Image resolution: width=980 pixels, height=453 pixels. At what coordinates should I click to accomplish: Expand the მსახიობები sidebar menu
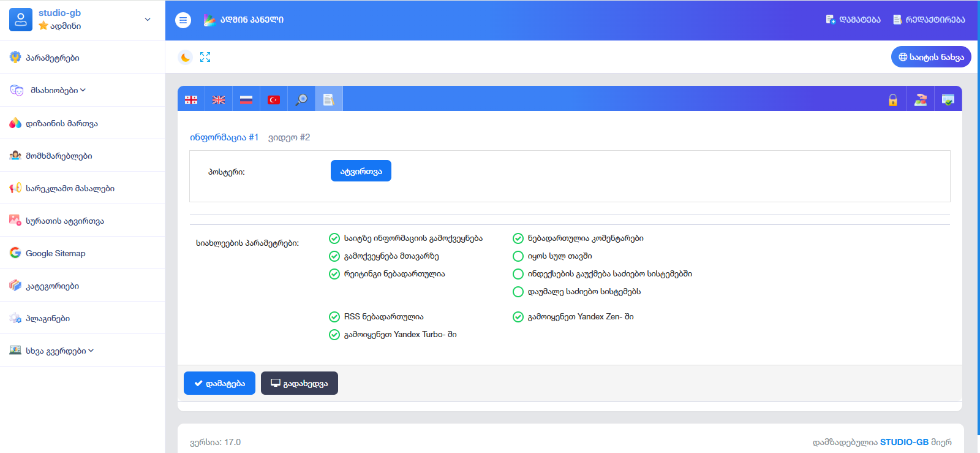[55, 90]
